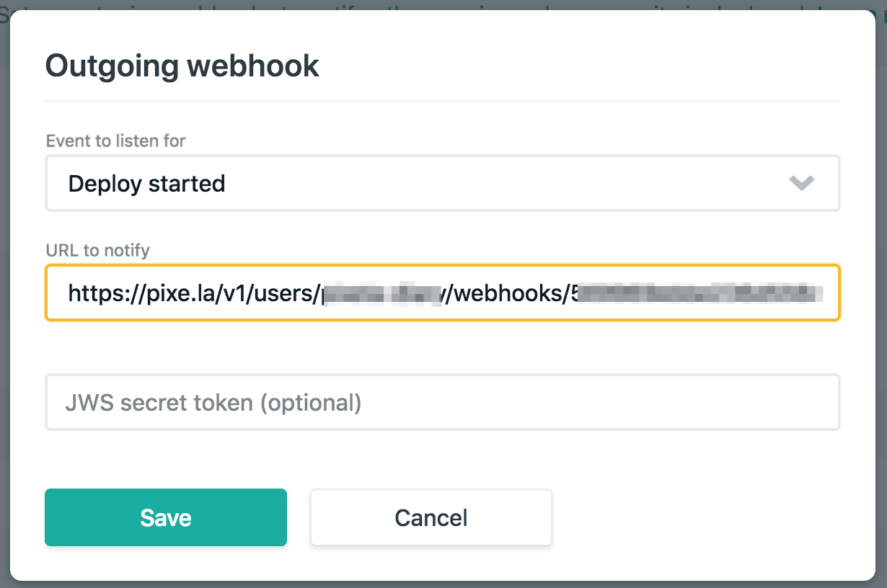Click the dropdown chevron arrow icon
The image size is (887, 588).
click(x=801, y=183)
